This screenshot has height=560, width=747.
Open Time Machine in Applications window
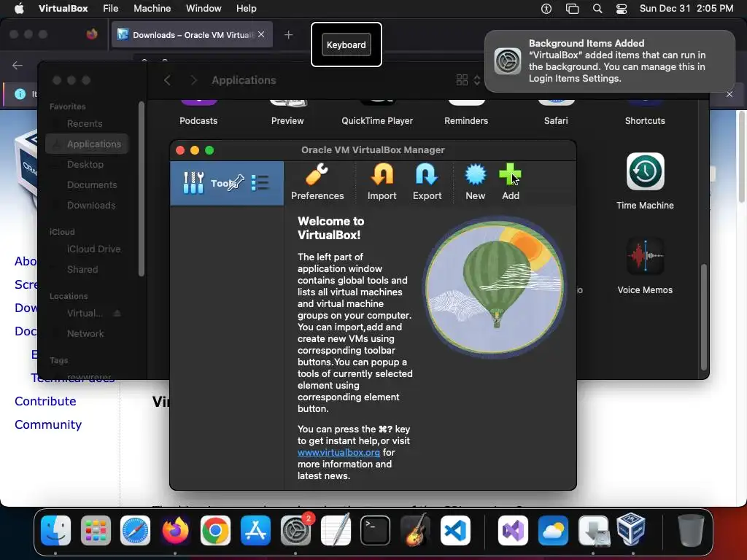(x=645, y=182)
